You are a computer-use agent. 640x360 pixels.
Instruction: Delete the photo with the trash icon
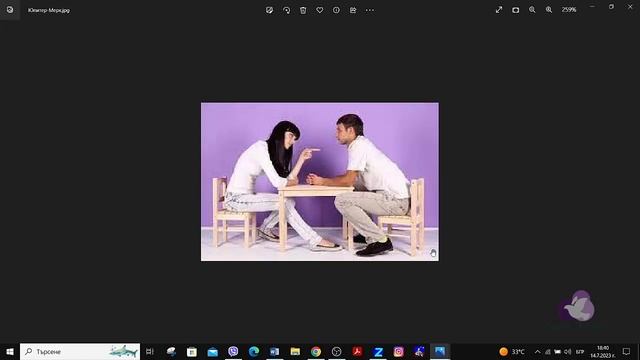[303, 10]
